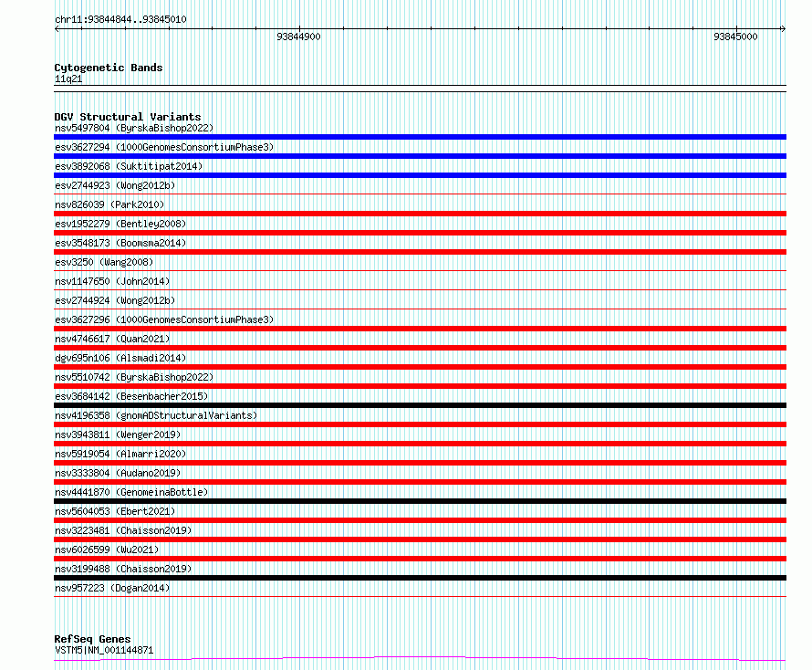Image resolution: width=812 pixels, height=670 pixels.
Task: Click the thin red line under nsv957223
Action: [x=420, y=596]
